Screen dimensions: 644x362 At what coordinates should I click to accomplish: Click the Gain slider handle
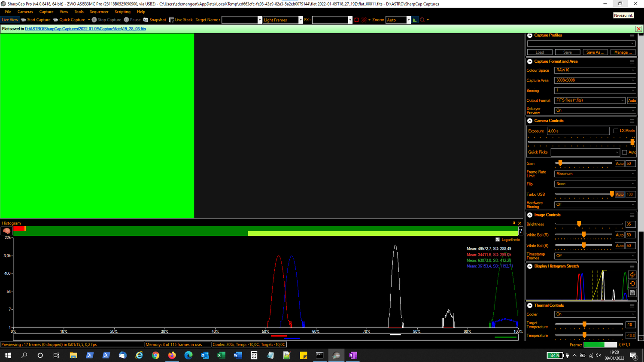(560, 163)
